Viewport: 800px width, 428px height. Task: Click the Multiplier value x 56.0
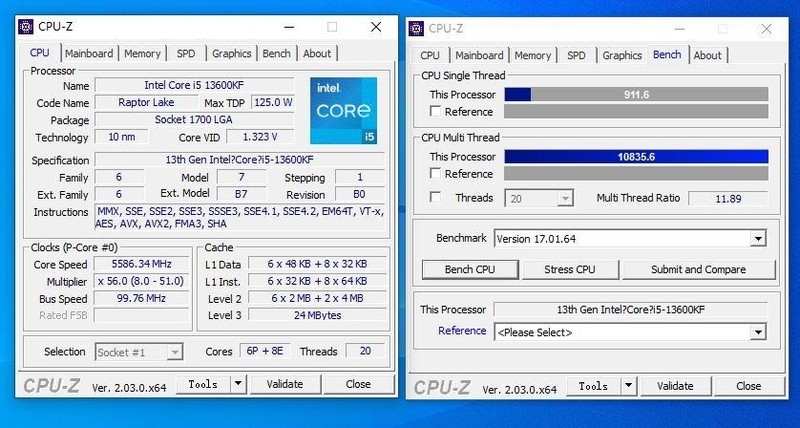point(141,282)
